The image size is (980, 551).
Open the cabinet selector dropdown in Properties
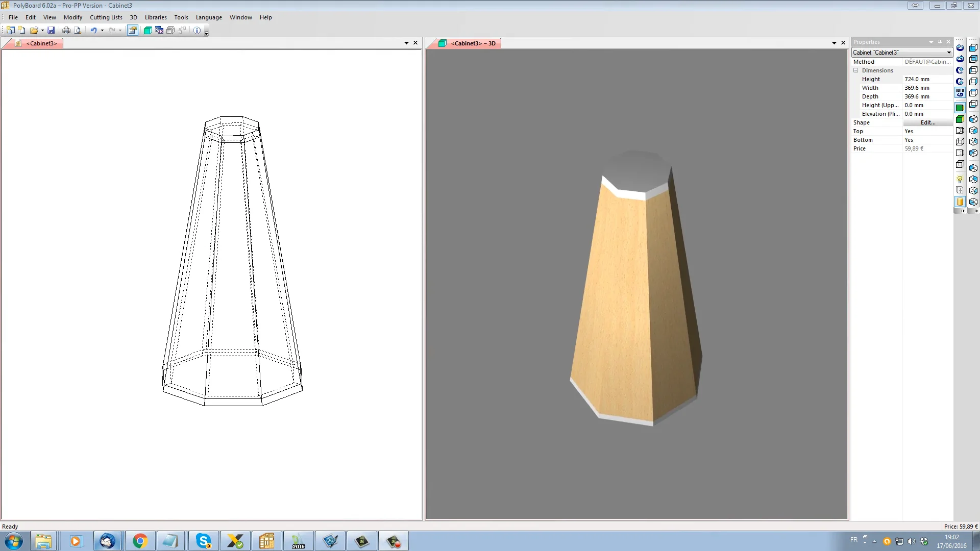pos(948,52)
